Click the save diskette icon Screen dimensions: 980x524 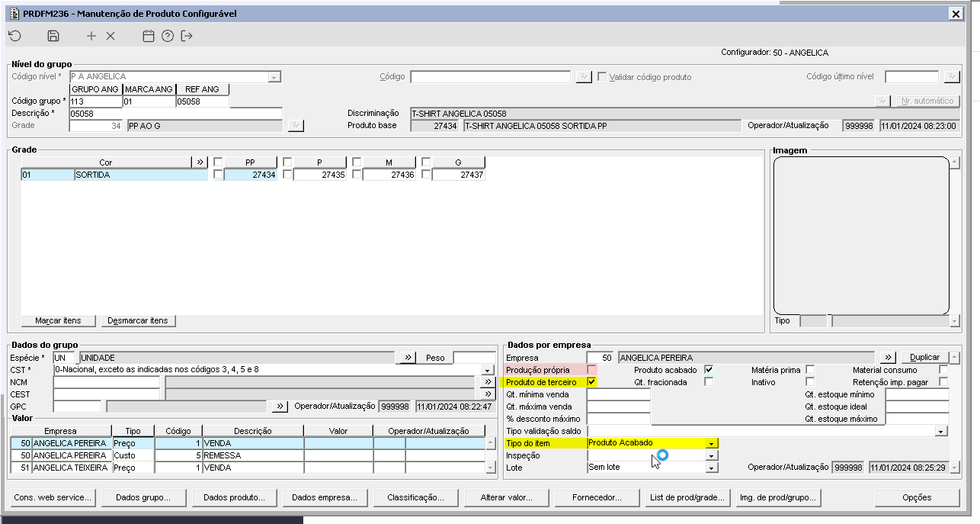click(53, 36)
